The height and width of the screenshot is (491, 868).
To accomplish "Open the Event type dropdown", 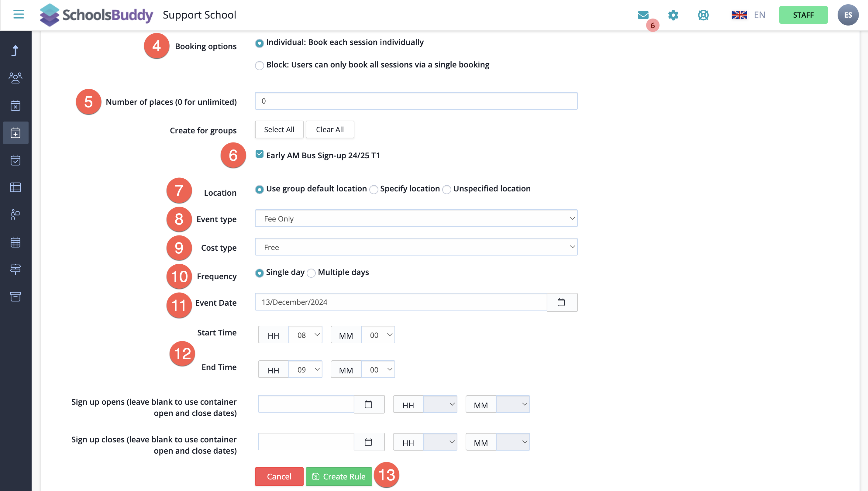I will [416, 218].
